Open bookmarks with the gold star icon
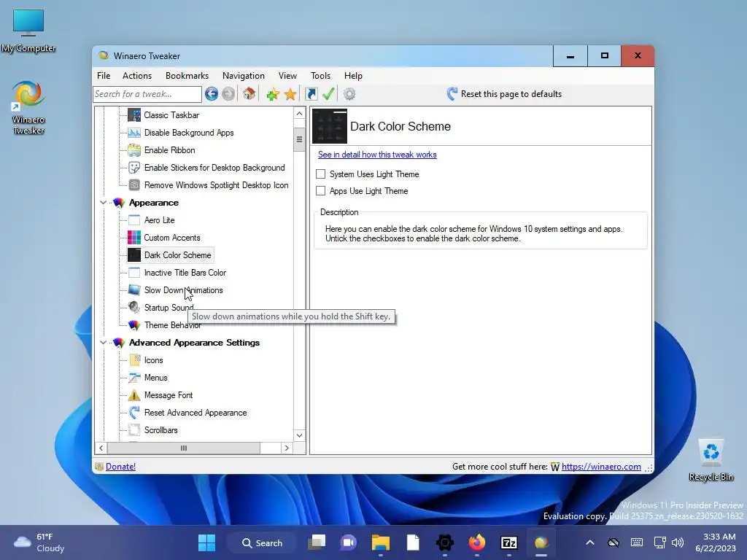 (x=290, y=94)
